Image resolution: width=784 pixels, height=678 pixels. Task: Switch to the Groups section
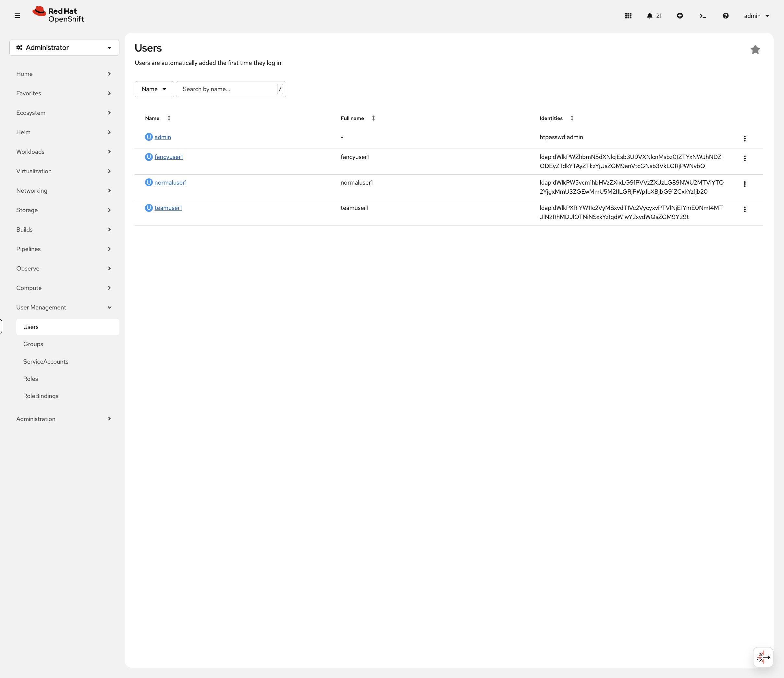33,344
